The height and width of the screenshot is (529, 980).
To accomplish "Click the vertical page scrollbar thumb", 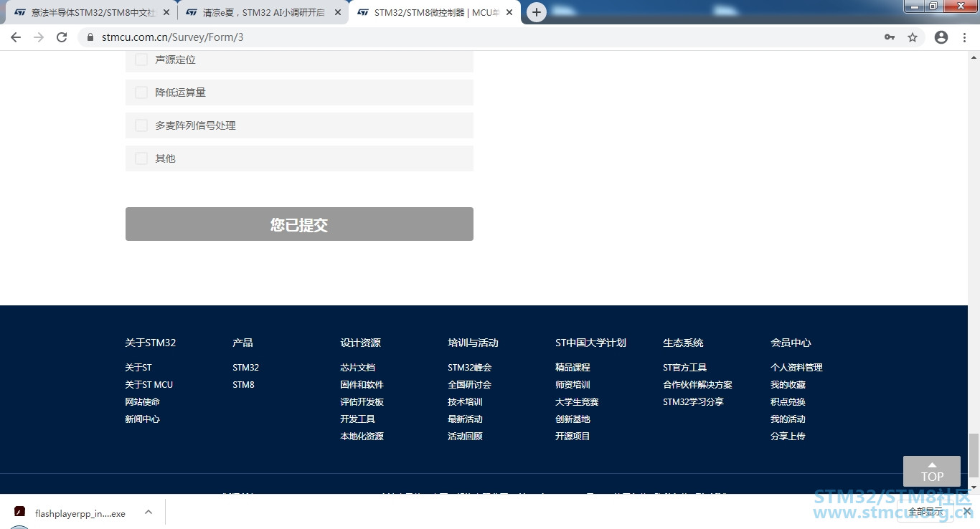I will coord(974,455).
